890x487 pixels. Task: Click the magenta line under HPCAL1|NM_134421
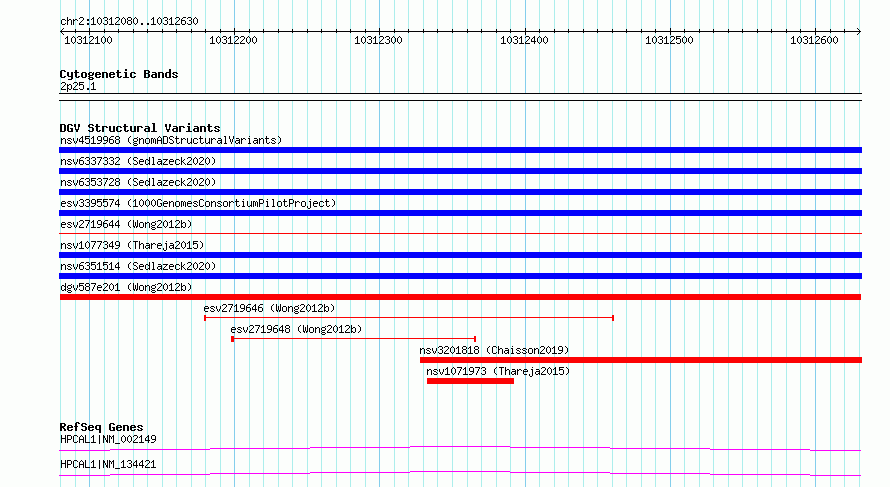[460, 473]
